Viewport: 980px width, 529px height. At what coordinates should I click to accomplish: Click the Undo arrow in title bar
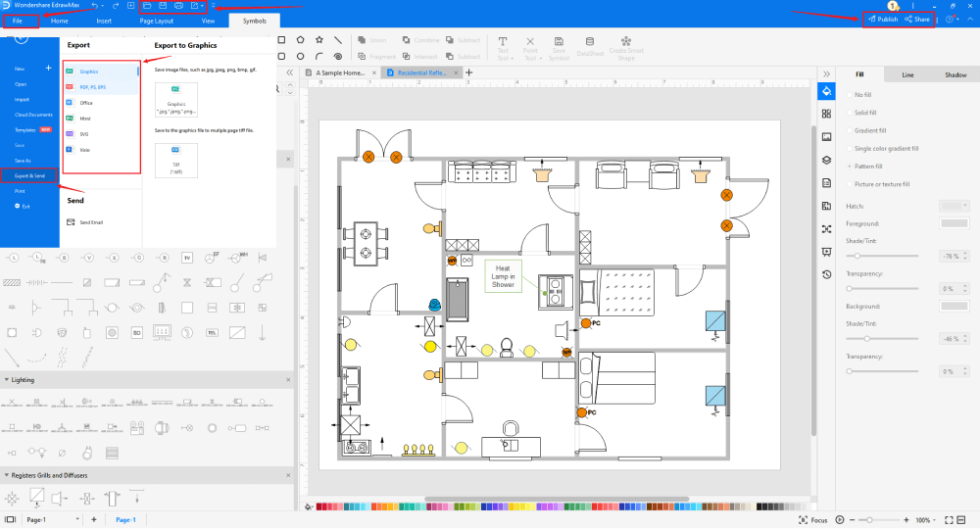point(94,5)
